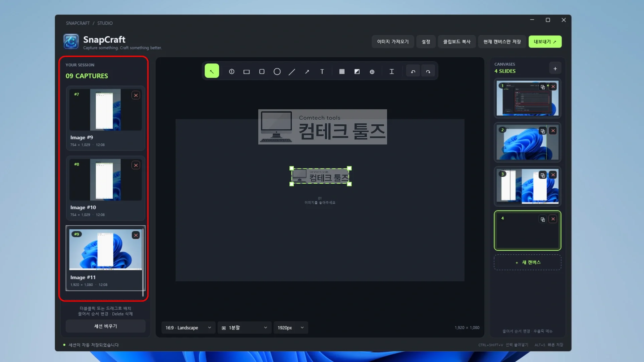Choose the half-filled square highlight tool
Image resolution: width=644 pixels, height=362 pixels.
357,71
